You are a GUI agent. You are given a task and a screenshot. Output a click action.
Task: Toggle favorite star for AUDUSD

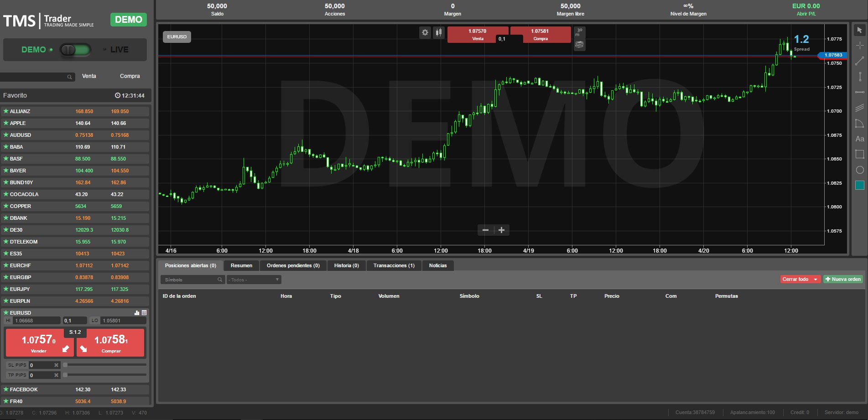pyautogui.click(x=6, y=135)
